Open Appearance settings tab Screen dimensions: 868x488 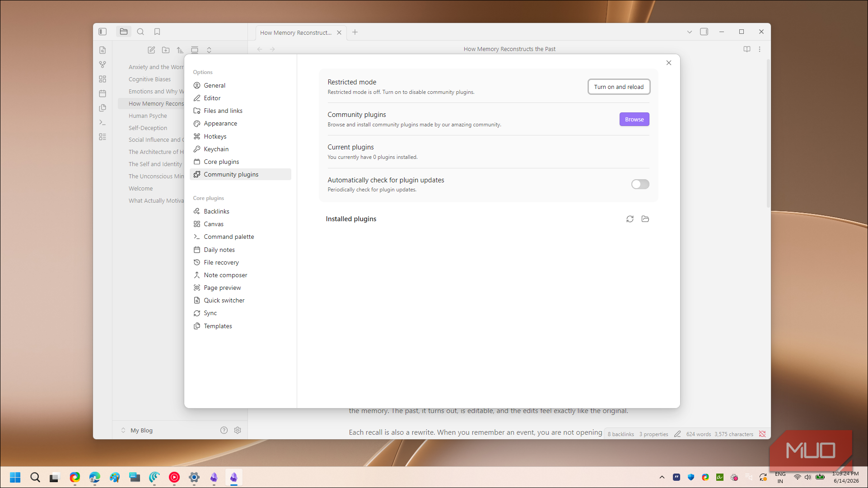pyautogui.click(x=240, y=123)
